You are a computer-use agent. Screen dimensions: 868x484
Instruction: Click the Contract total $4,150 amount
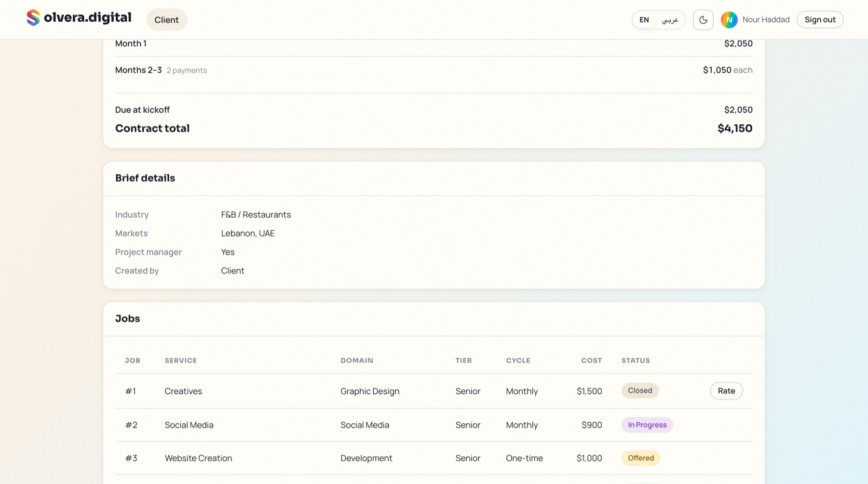click(x=735, y=128)
